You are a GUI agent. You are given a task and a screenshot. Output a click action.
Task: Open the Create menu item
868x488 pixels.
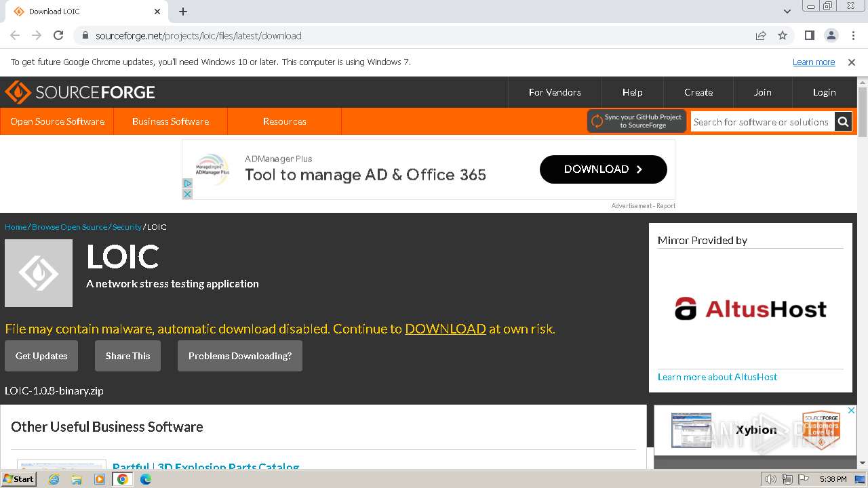[x=698, y=92]
